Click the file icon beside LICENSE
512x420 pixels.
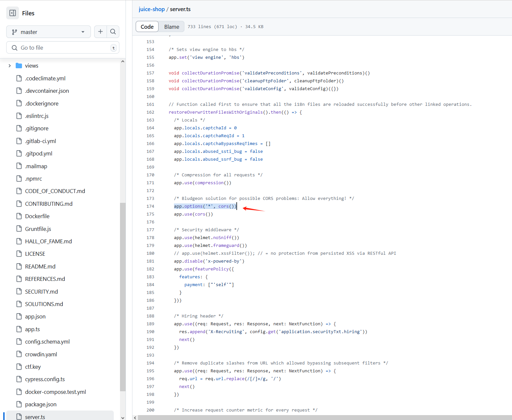[19, 254]
